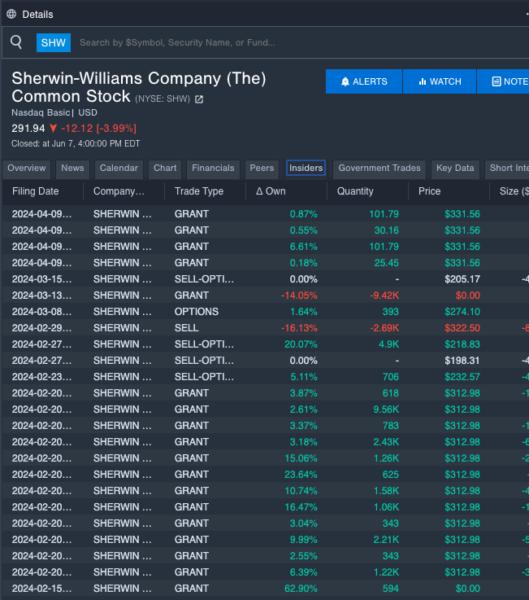Sort by the Quantity column header
529x600 pixels.
pyautogui.click(x=355, y=191)
